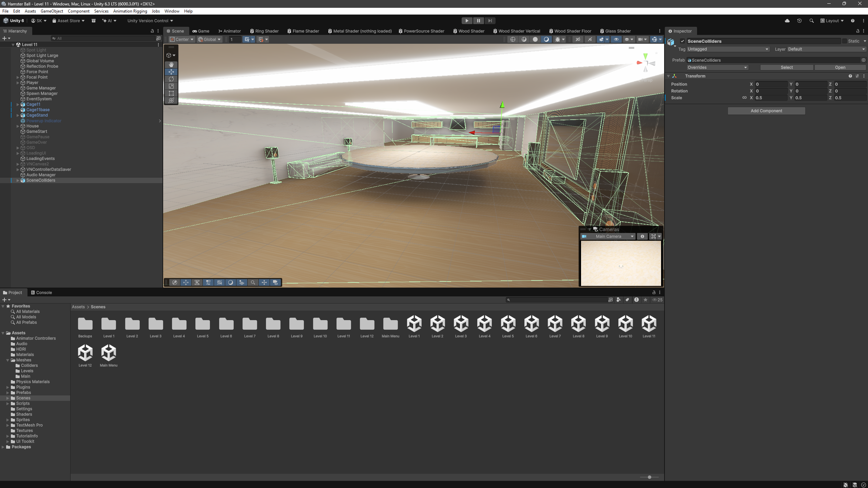The height and width of the screenshot is (488, 868).
Task: Click the cloud services icon
Action: click(787, 21)
